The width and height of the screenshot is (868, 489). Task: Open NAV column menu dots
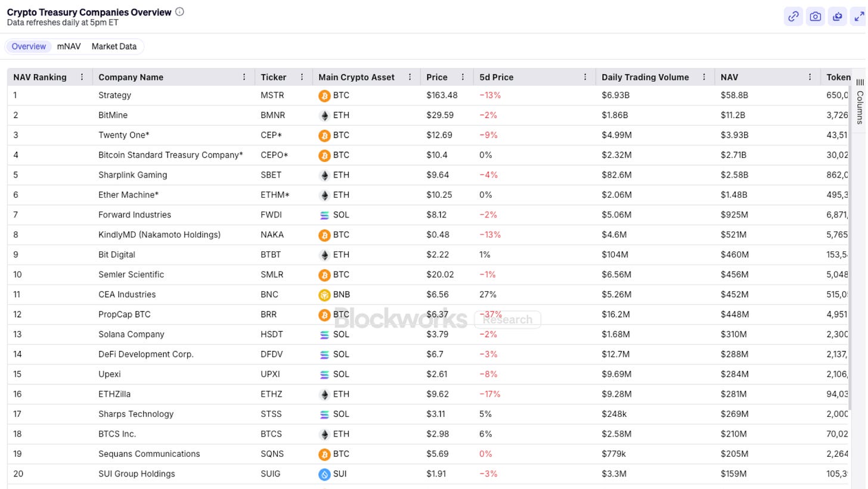(x=810, y=77)
